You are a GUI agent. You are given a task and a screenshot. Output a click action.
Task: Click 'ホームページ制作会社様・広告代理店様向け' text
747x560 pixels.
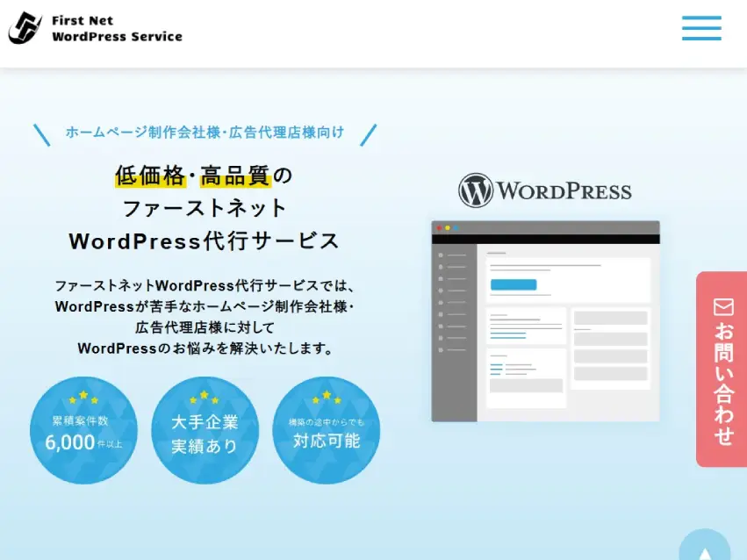tap(205, 133)
